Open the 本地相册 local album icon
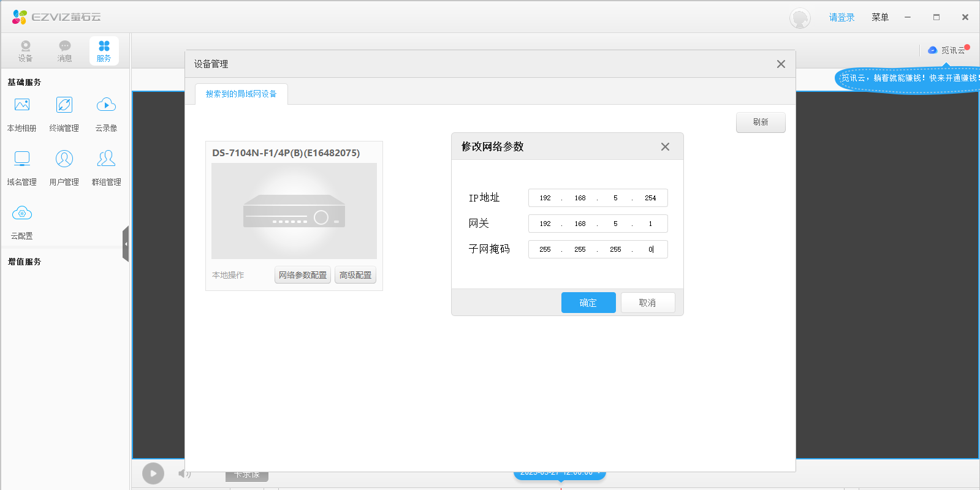The image size is (980, 490). [x=22, y=105]
